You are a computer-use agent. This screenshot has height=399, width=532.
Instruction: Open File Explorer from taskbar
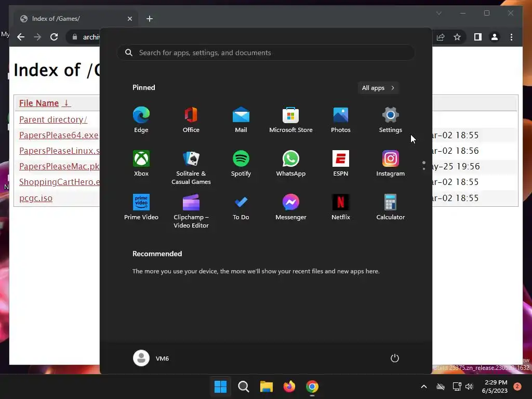(267, 387)
